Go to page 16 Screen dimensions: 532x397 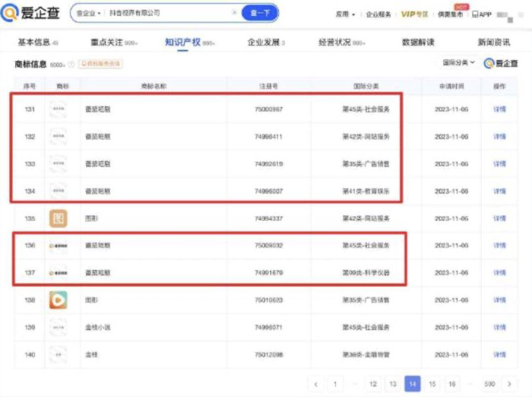pyautogui.click(x=452, y=384)
